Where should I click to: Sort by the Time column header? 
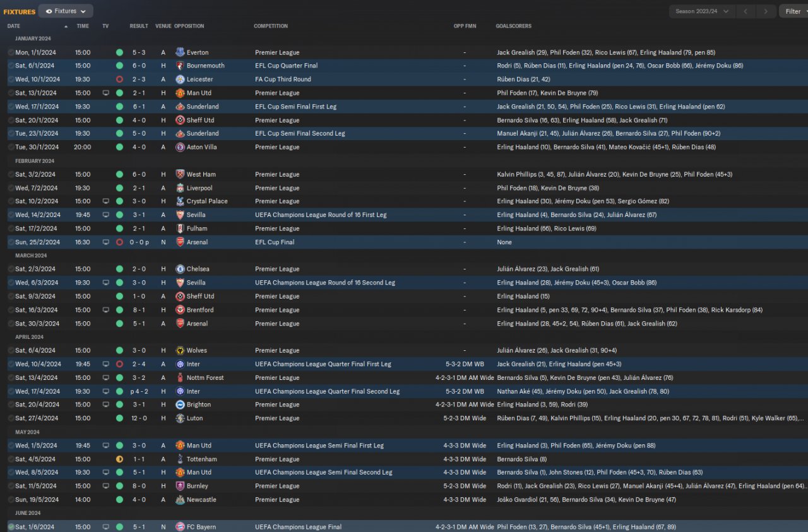click(83, 26)
